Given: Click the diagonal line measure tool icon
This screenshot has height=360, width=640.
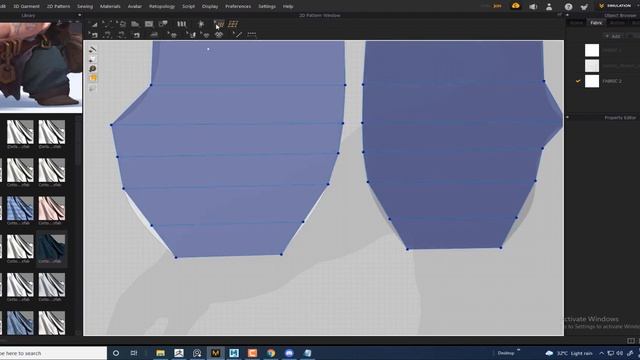Looking at the screenshot, I should (238, 35).
